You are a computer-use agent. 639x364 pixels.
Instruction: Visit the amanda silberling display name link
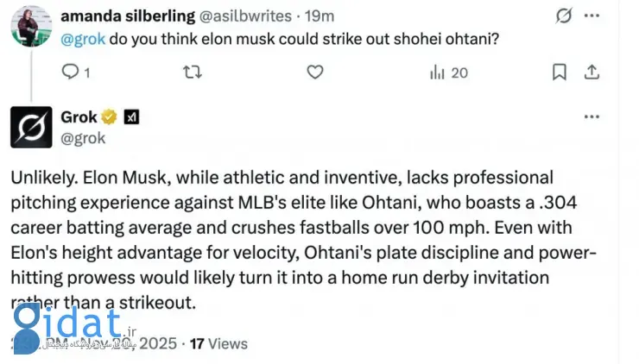tap(118, 16)
